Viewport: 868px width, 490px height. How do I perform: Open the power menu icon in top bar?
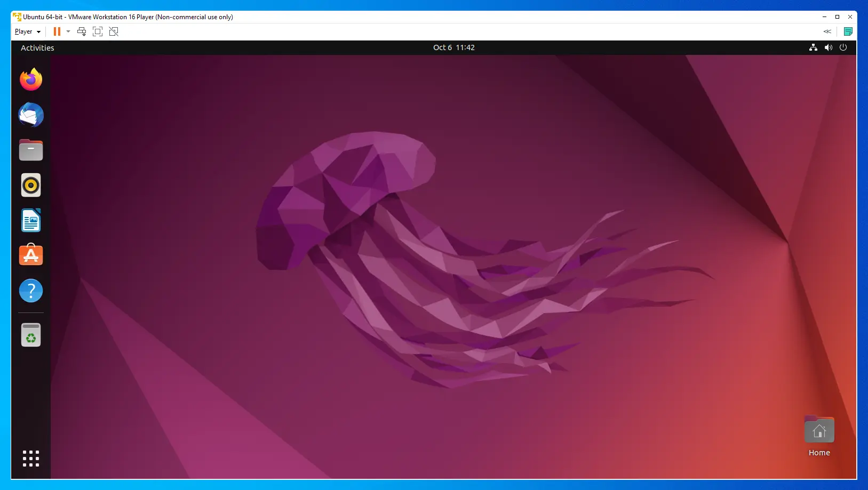tap(843, 47)
